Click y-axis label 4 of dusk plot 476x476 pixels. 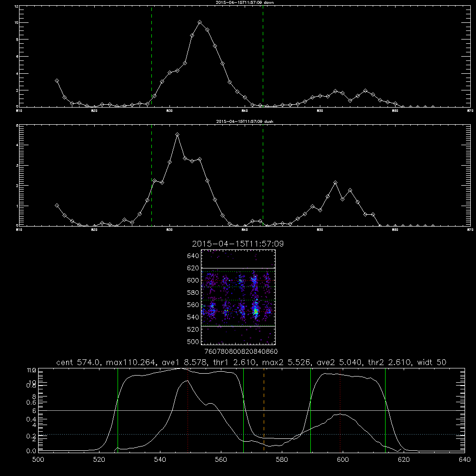(17, 145)
